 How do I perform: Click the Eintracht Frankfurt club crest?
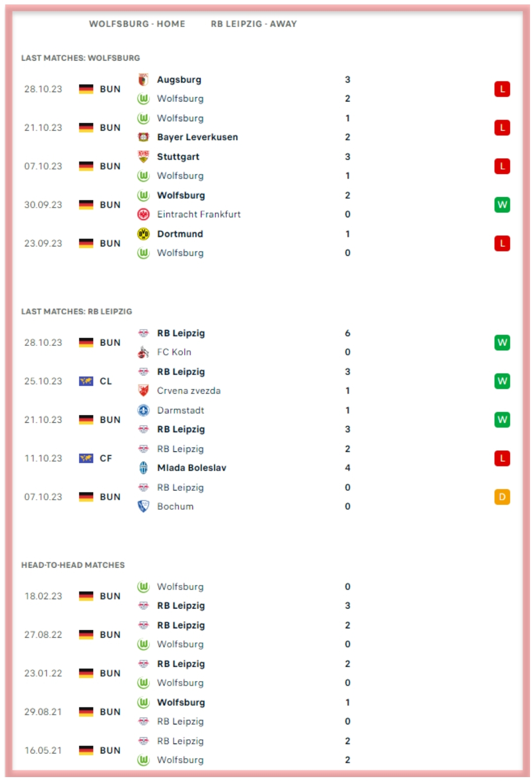click(143, 214)
